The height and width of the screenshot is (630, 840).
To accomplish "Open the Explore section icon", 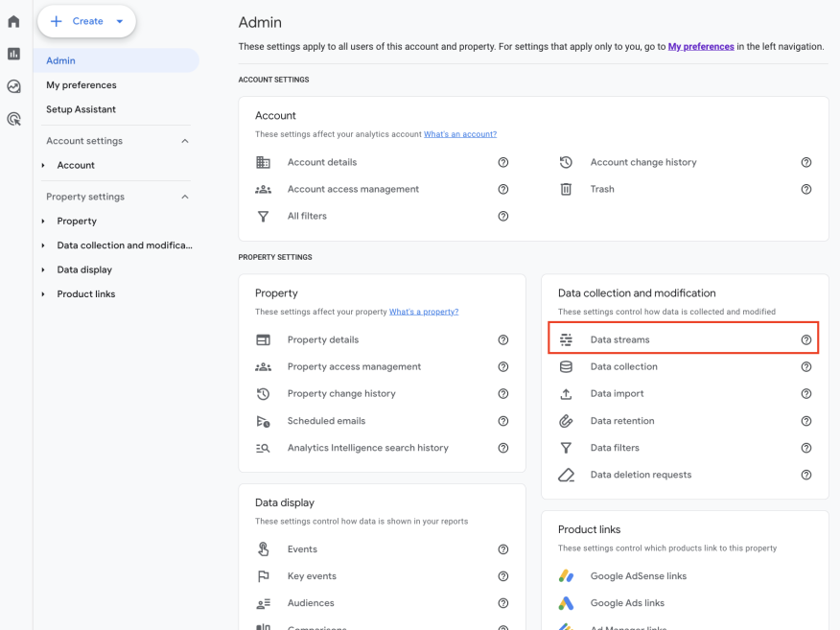I will tap(12, 86).
